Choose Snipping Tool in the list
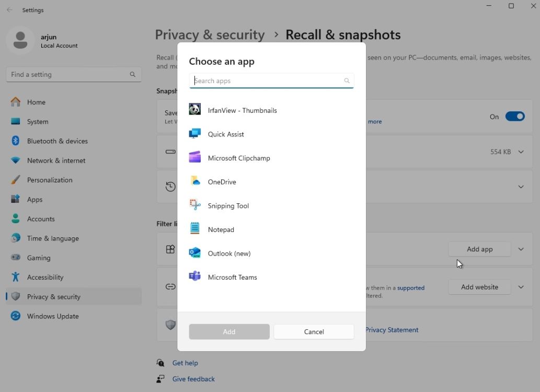Screen dimensions: 540x392 (271, 205)
